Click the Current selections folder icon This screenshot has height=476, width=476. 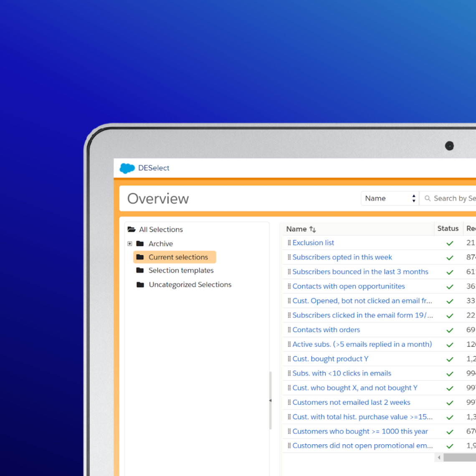click(x=141, y=257)
